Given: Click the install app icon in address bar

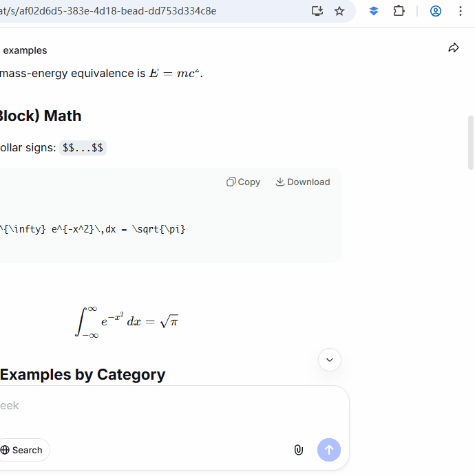Looking at the screenshot, I should 317,11.
